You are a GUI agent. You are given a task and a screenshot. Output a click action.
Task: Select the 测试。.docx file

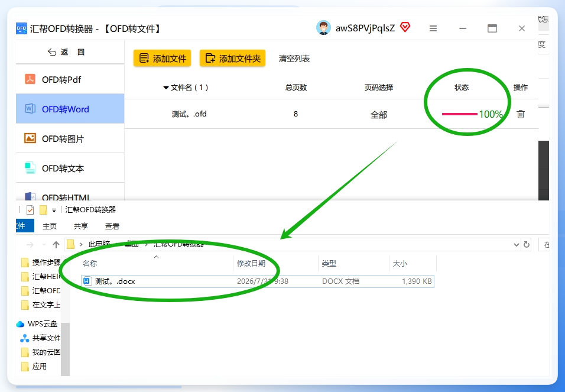pyautogui.click(x=258, y=281)
